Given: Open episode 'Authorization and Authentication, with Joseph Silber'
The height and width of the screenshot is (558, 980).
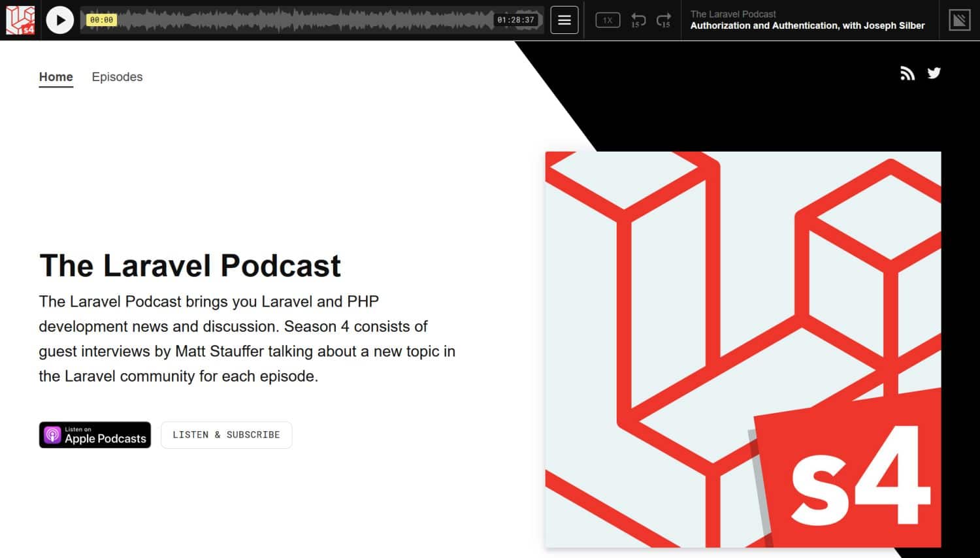Looking at the screenshot, I should [x=808, y=25].
